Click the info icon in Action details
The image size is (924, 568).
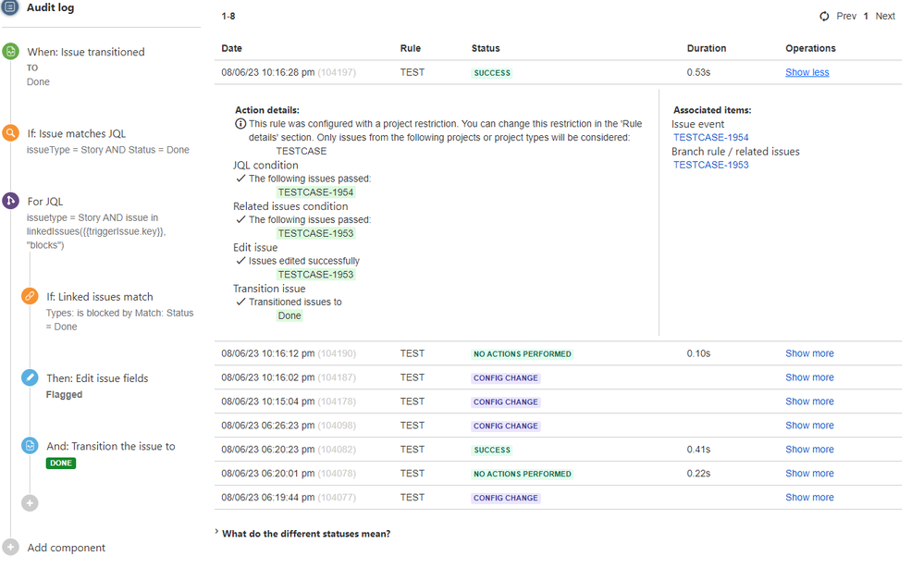coord(240,124)
